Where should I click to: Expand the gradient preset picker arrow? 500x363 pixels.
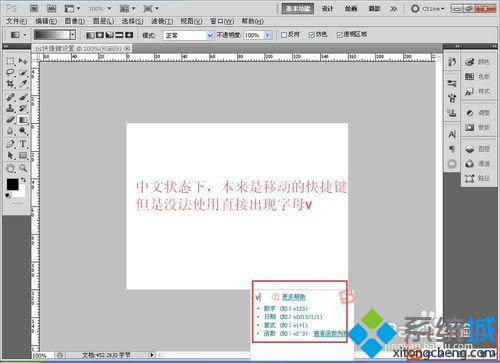tap(73, 35)
